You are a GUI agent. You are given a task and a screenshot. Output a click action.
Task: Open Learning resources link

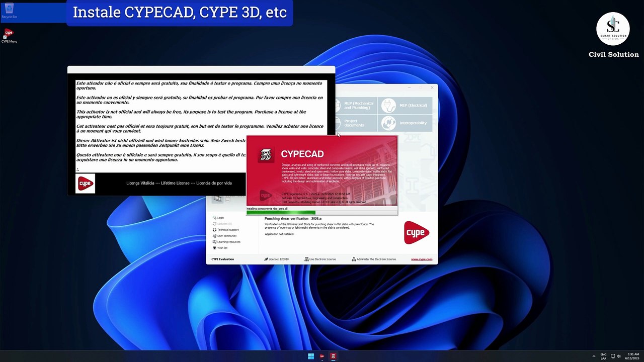[x=229, y=242]
